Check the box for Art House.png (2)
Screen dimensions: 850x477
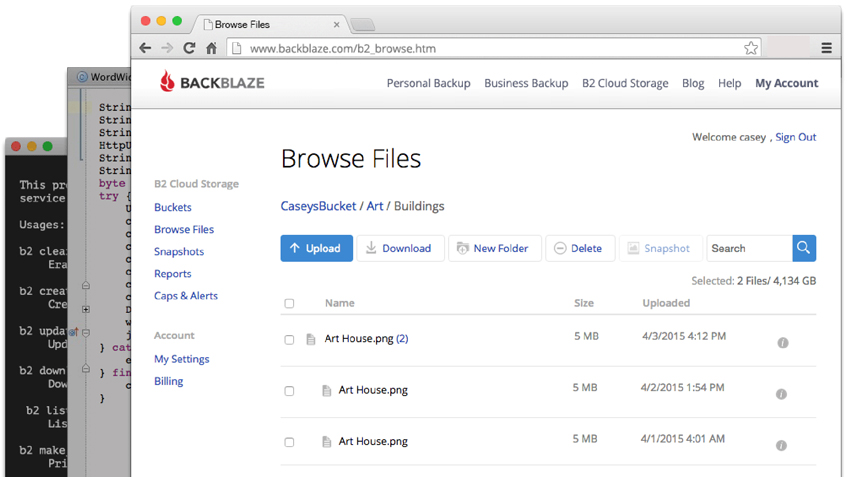[x=289, y=340]
